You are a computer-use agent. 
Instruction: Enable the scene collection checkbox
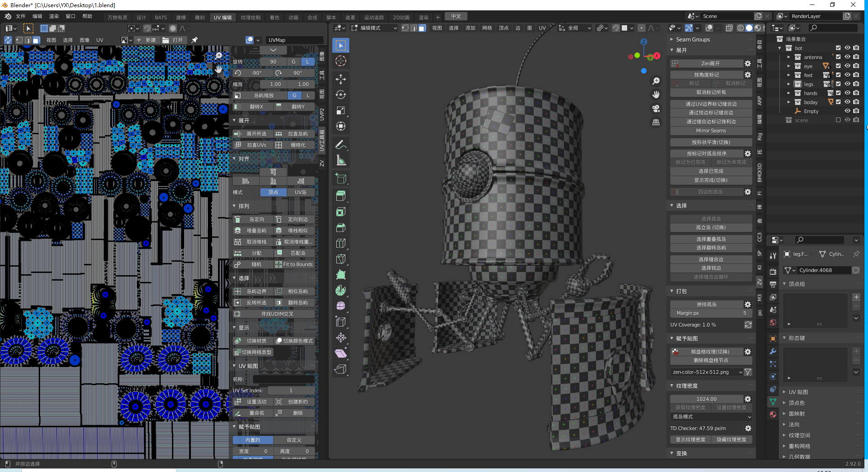coord(838,120)
